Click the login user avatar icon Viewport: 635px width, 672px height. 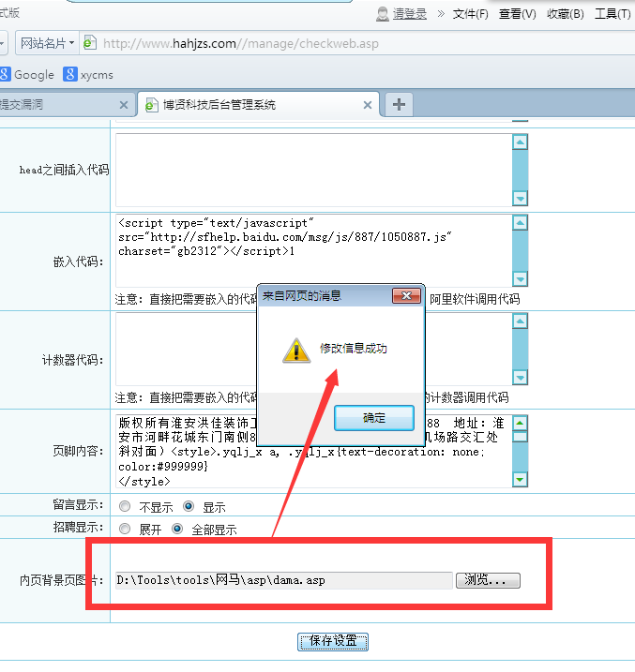coord(382,14)
